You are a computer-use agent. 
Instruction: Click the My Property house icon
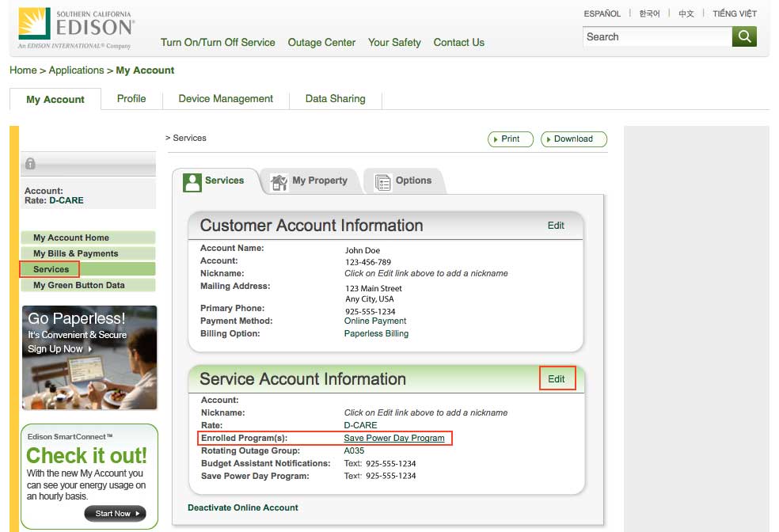click(279, 182)
